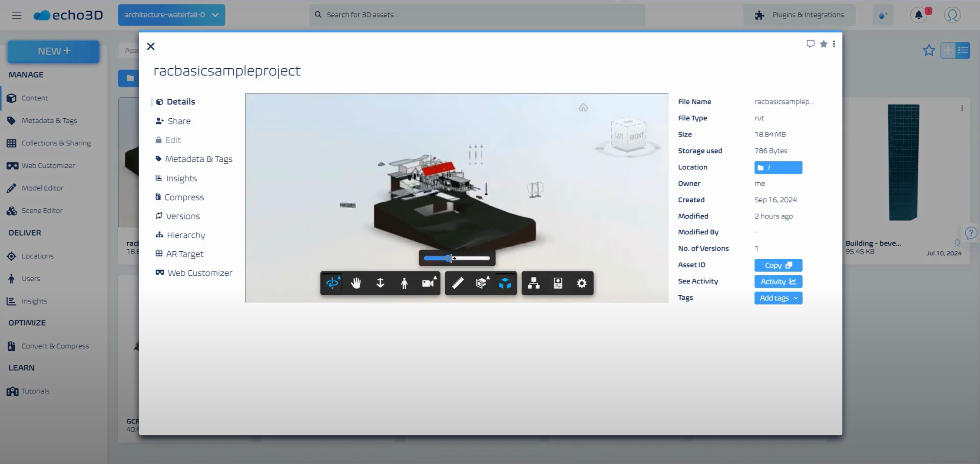Click the Camera interactions icon

coord(428,283)
